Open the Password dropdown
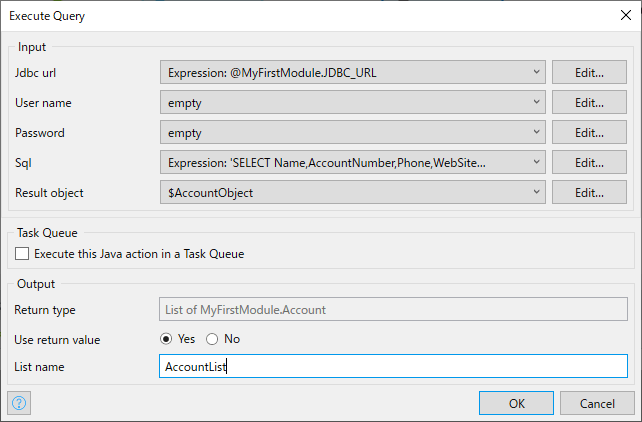 tap(537, 132)
